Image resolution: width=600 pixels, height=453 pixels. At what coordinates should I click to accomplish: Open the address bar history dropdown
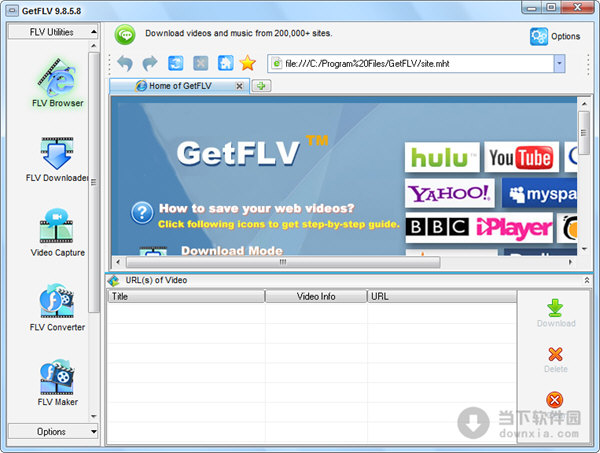tap(559, 64)
